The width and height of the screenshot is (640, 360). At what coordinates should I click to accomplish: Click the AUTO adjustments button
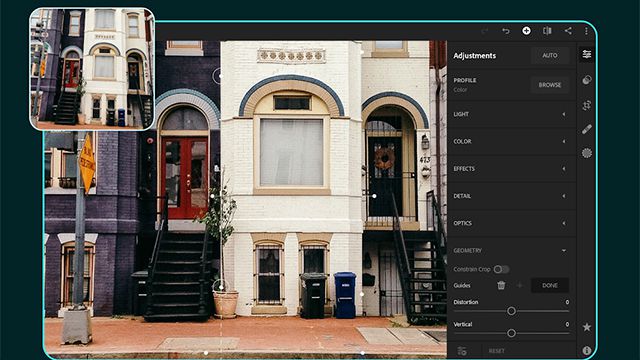pyautogui.click(x=550, y=56)
